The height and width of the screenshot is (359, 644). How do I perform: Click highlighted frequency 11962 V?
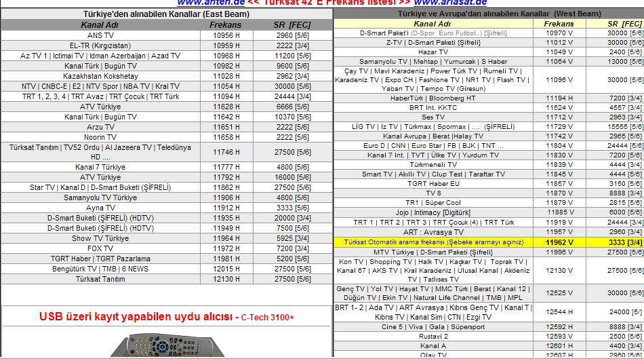pos(559,242)
